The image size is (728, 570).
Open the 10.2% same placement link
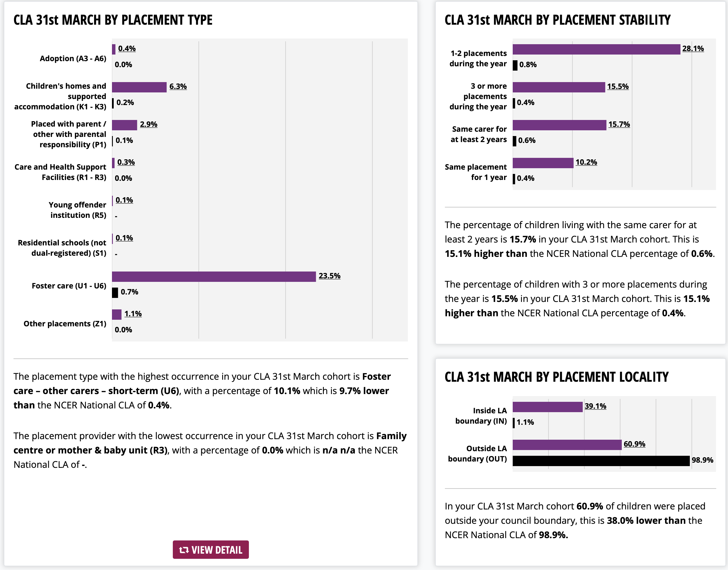click(586, 162)
